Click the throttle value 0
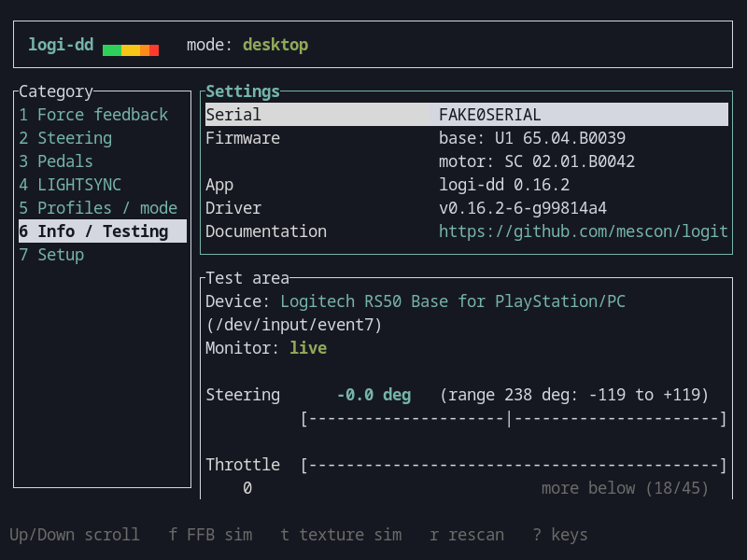This screenshot has height=560, width=747. coord(247,488)
